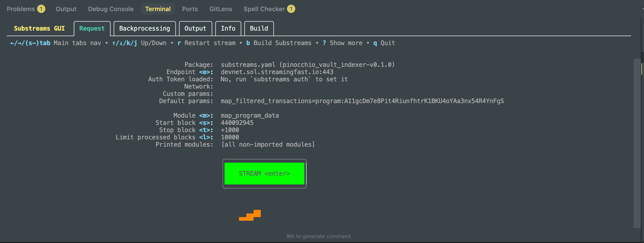
Task: Open the Ports panel tab
Action: tap(190, 9)
